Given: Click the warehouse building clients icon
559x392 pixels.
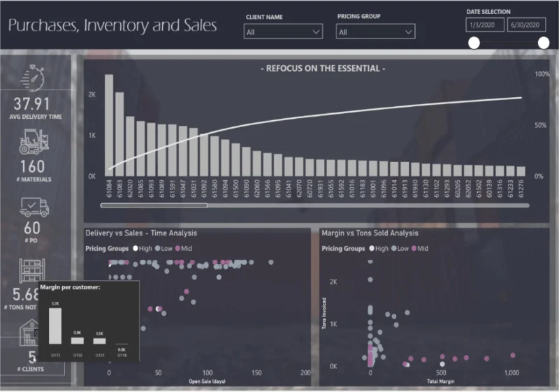Looking at the screenshot, I should pos(29,332).
